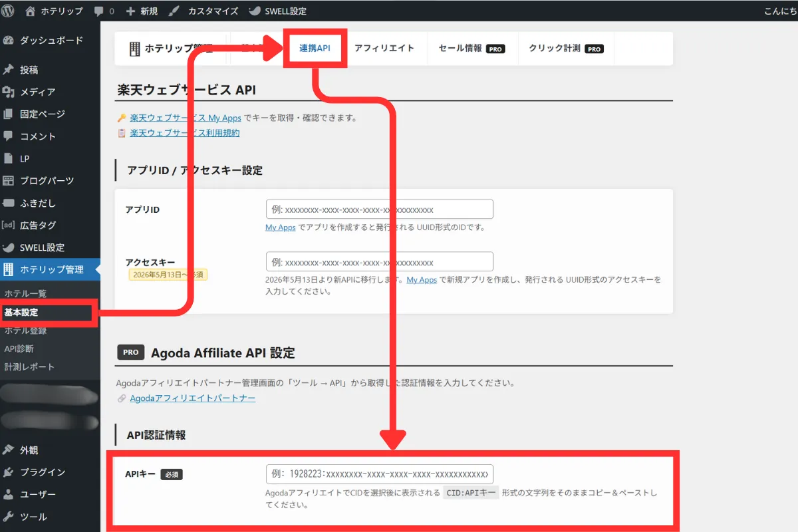Open SWELL設定 in top admin bar
The height and width of the screenshot is (532, 798).
click(x=277, y=11)
